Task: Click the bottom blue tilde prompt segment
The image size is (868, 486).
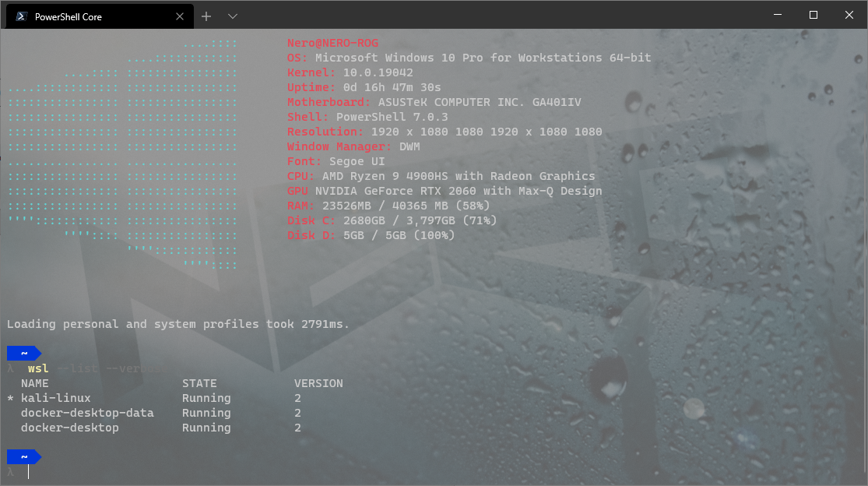Action: [x=24, y=456]
